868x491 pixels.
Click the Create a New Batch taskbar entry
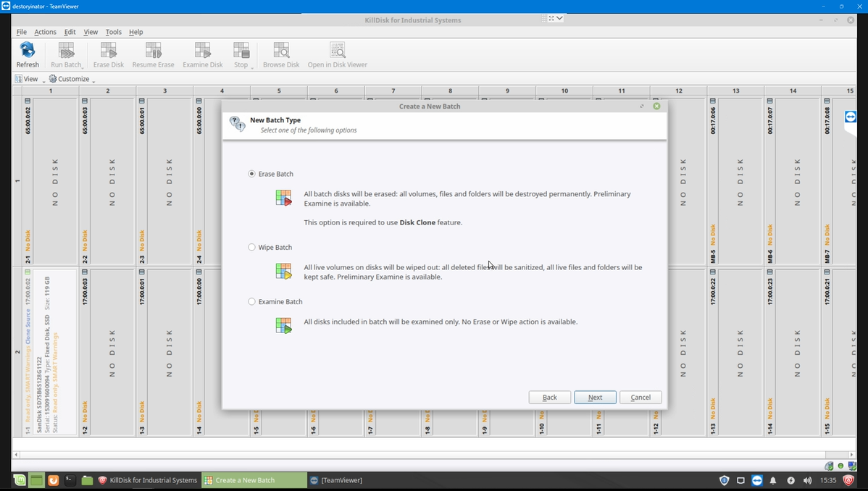(x=254, y=480)
